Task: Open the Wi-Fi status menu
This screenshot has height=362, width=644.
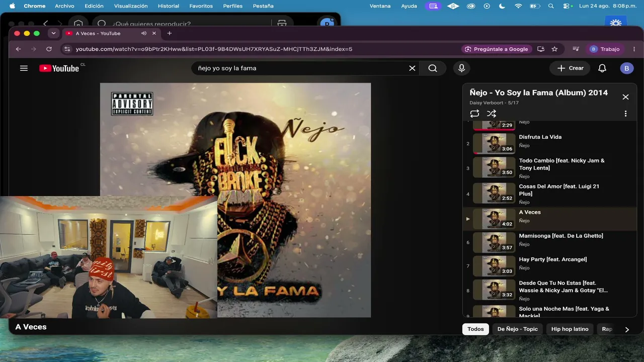Action: (518, 6)
